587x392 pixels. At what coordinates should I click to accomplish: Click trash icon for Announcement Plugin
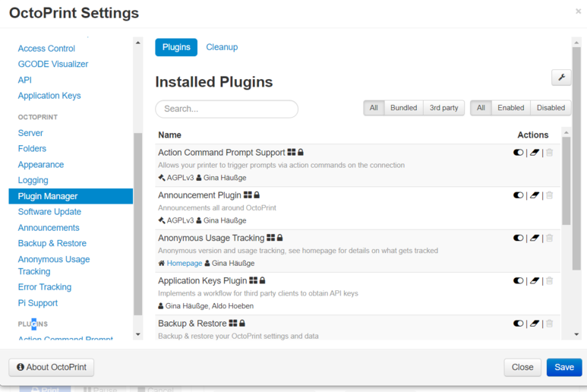(x=549, y=195)
